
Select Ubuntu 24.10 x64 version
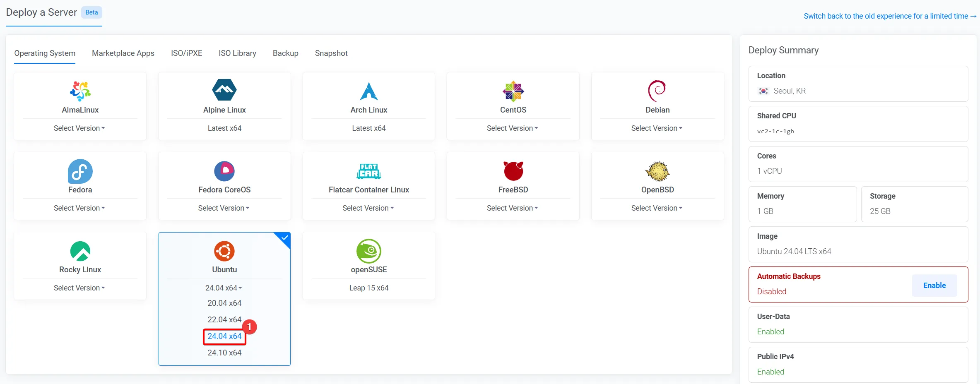(x=224, y=353)
